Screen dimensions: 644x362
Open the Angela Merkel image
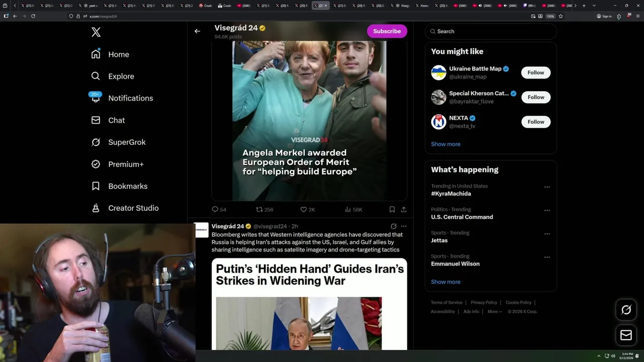[309, 121]
